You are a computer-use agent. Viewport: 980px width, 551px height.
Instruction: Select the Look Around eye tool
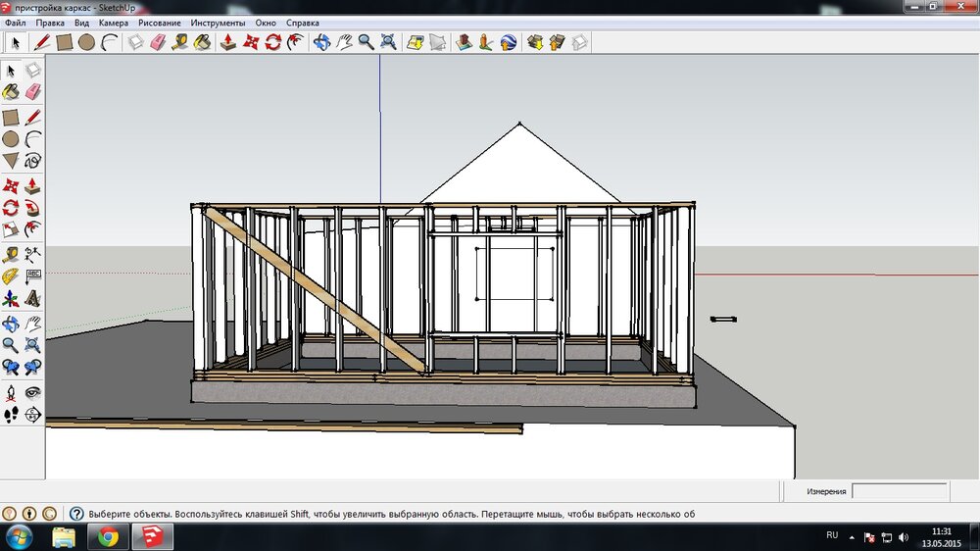(32, 392)
